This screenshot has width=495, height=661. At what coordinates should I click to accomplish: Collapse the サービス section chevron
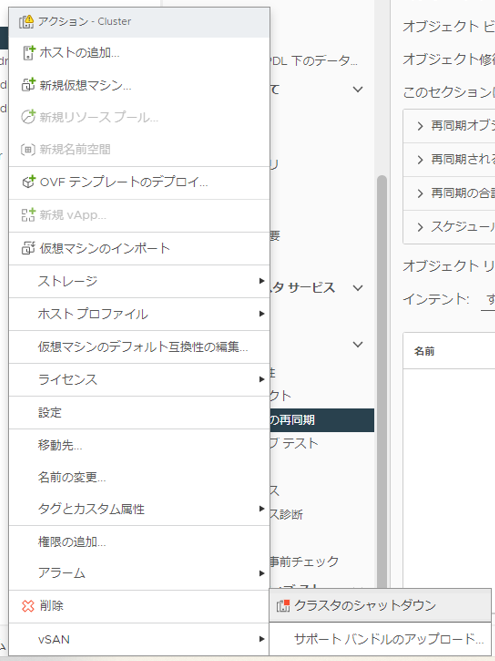point(358,288)
